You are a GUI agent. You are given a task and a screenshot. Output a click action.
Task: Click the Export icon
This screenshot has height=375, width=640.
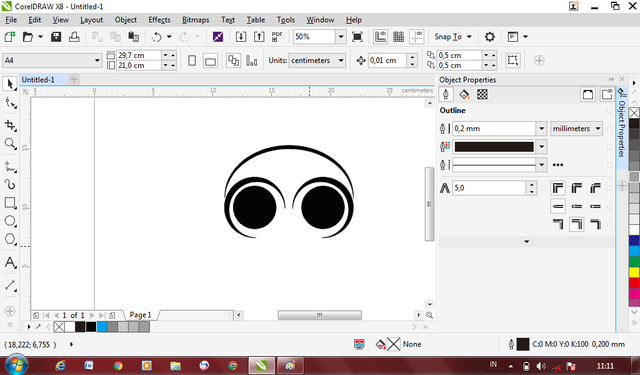click(x=259, y=37)
